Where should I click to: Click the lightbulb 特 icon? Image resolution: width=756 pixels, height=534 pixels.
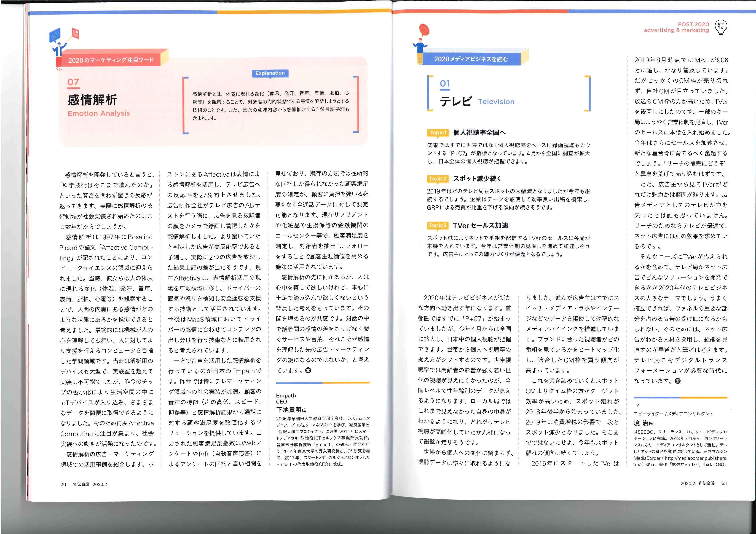click(721, 27)
